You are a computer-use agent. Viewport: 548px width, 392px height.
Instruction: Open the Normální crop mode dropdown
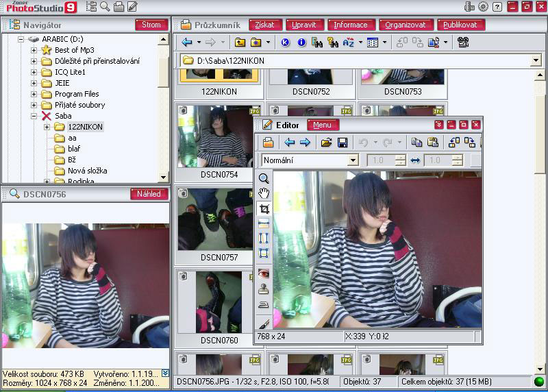point(353,160)
